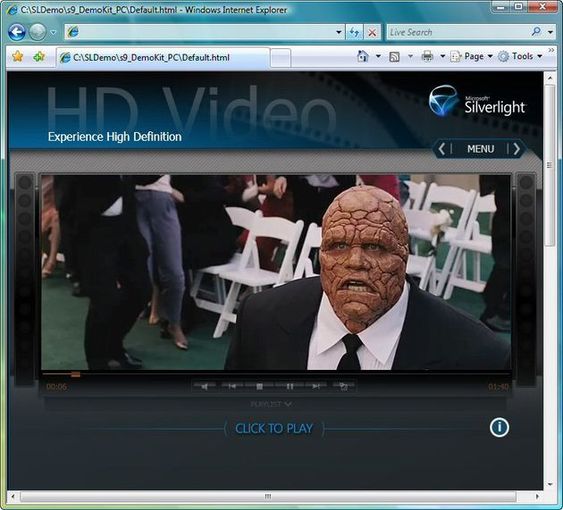Image resolution: width=563 pixels, height=510 pixels.
Task: Go to next item with right chevron
Action: point(516,149)
